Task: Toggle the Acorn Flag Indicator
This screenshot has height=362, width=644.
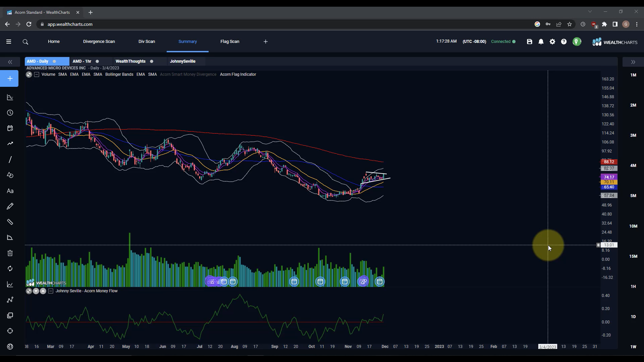Action: click(238, 74)
